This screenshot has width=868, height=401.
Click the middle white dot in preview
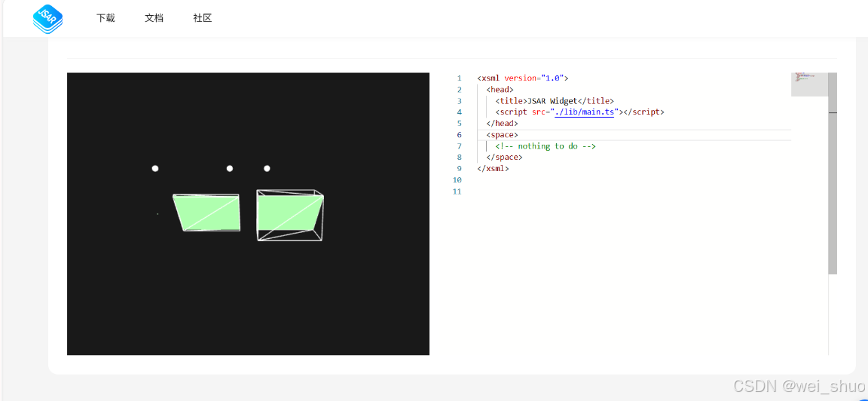click(x=230, y=168)
